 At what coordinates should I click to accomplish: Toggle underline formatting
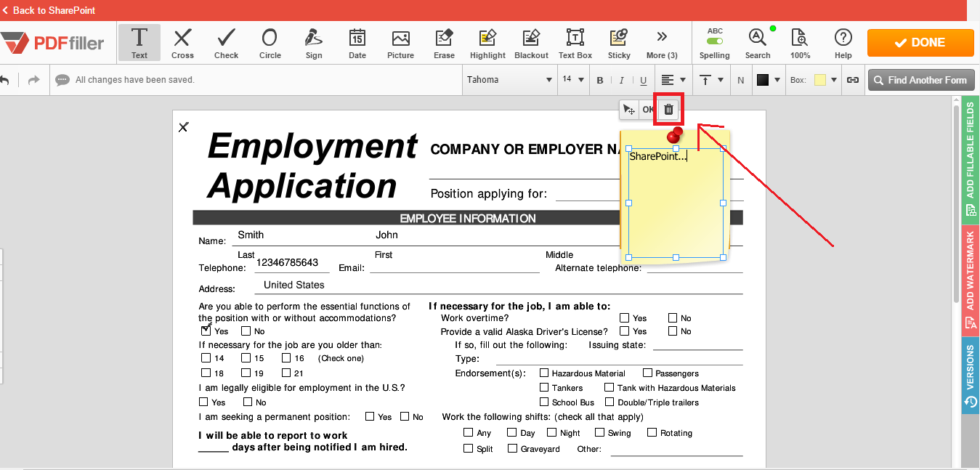pyautogui.click(x=643, y=80)
